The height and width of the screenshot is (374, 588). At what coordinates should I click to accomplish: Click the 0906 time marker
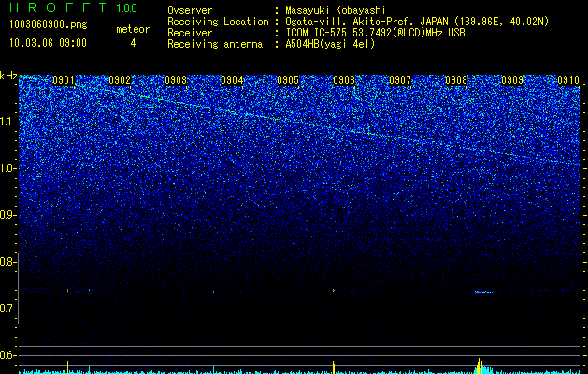344,80
